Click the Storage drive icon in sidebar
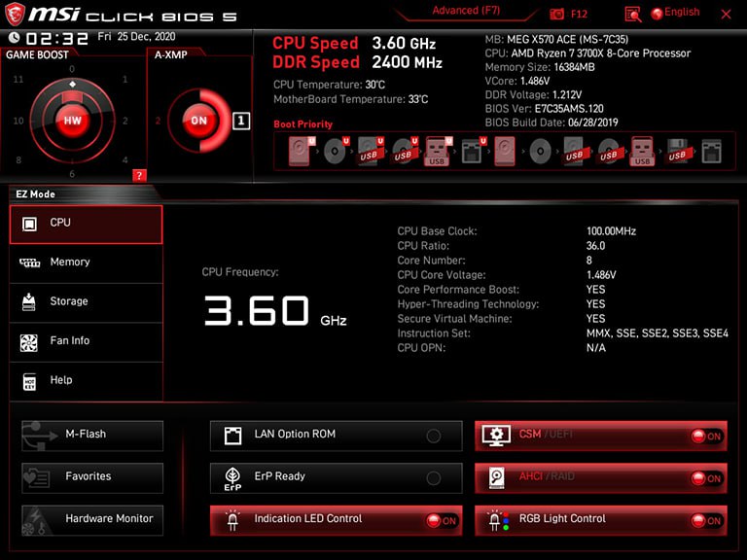This screenshot has height=560, width=747. click(29, 301)
